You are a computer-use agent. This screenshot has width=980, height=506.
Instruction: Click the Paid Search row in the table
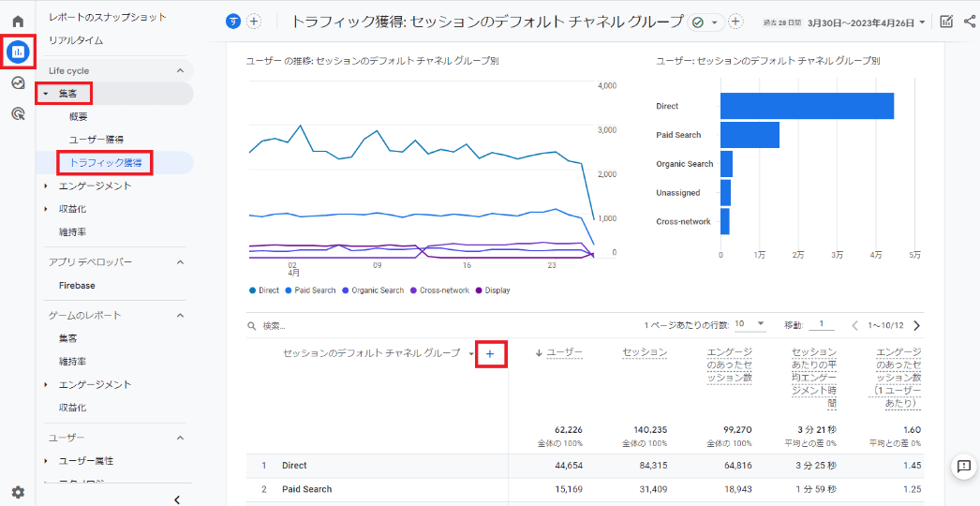(585, 489)
